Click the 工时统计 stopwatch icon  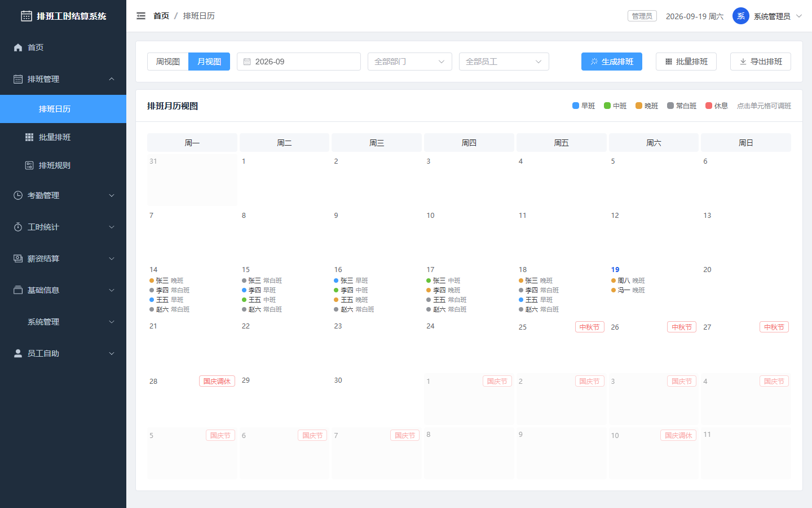(x=18, y=227)
